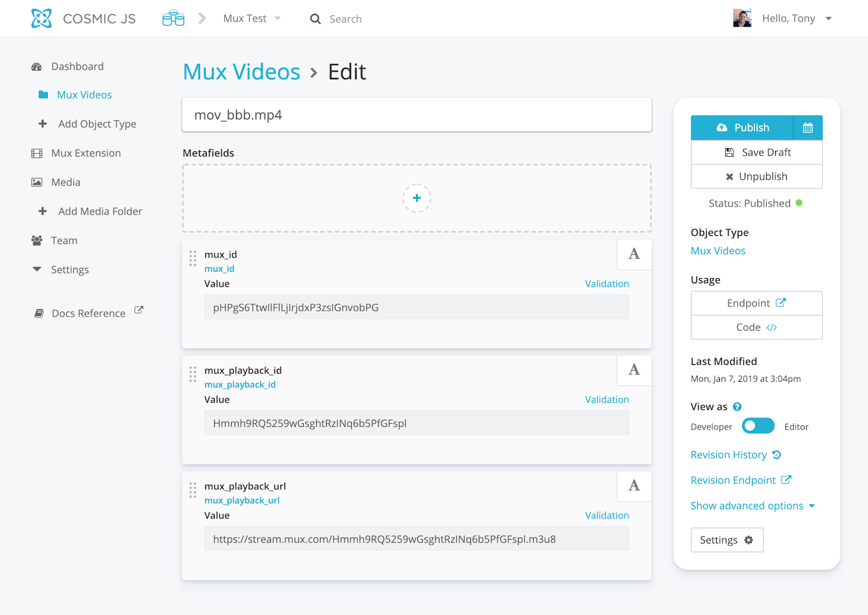This screenshot has width=868, height=615.
Task: Click the Cosmic JS logo icon
Action: click(42, 18)
